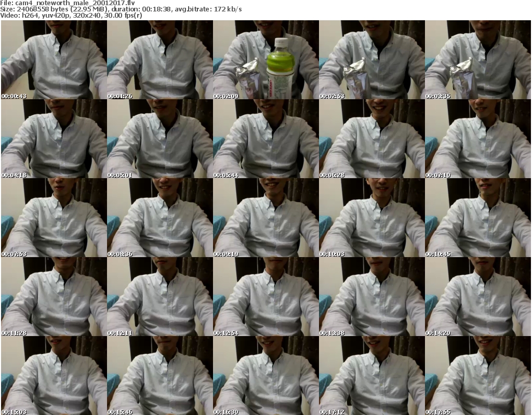Open the thumbnail at 00:01:26
The image size is (532, 415).
pos(160,60)
